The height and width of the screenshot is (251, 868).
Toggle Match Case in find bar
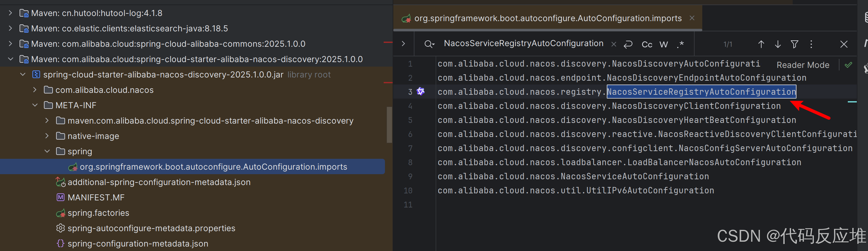647,45
